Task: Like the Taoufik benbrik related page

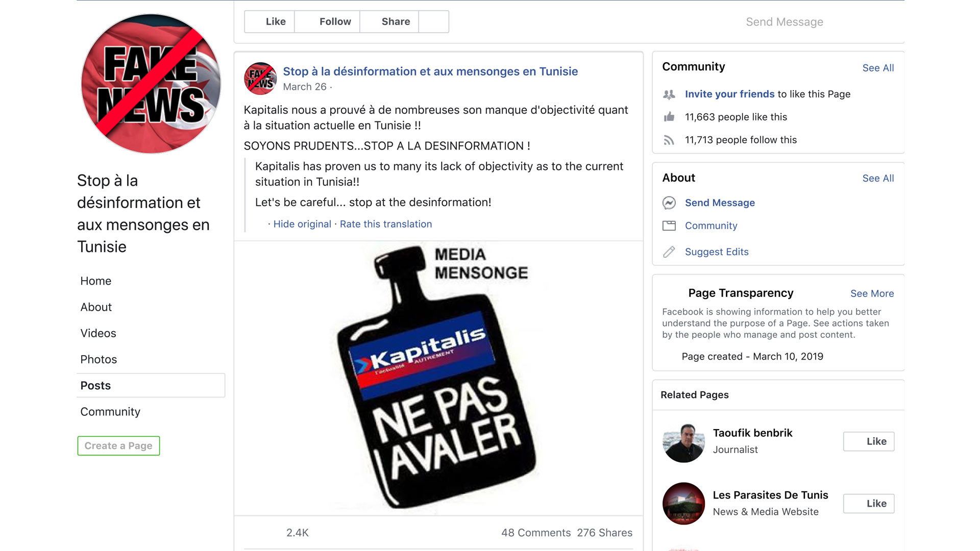Action: click(x=868, y=441)
